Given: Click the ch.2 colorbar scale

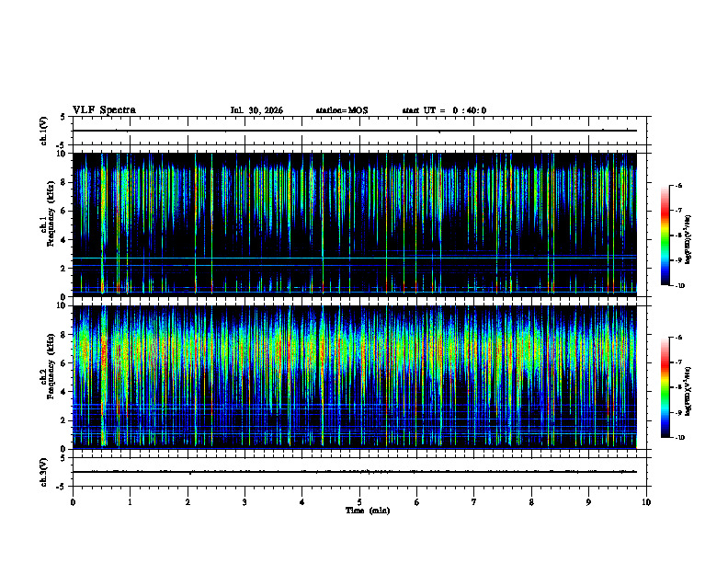Looking at the screenshot, I should click(665, 387).
